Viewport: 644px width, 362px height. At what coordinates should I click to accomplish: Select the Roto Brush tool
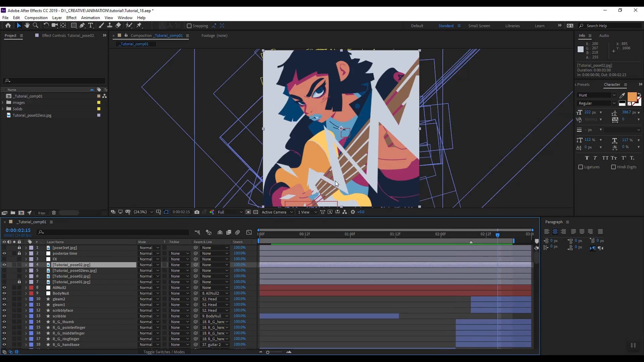pyautogui.click(x=129, y=25)
